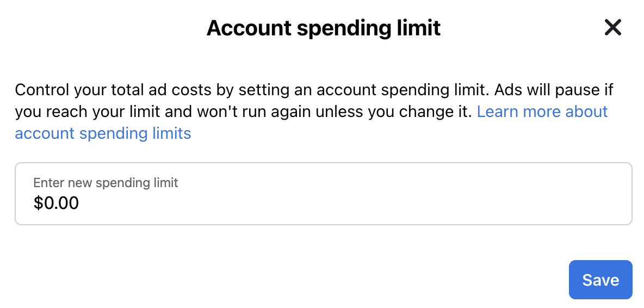The image size is (644, 308).
Task: Click the $0.00 amount value
Action: (x=56, y=204)
